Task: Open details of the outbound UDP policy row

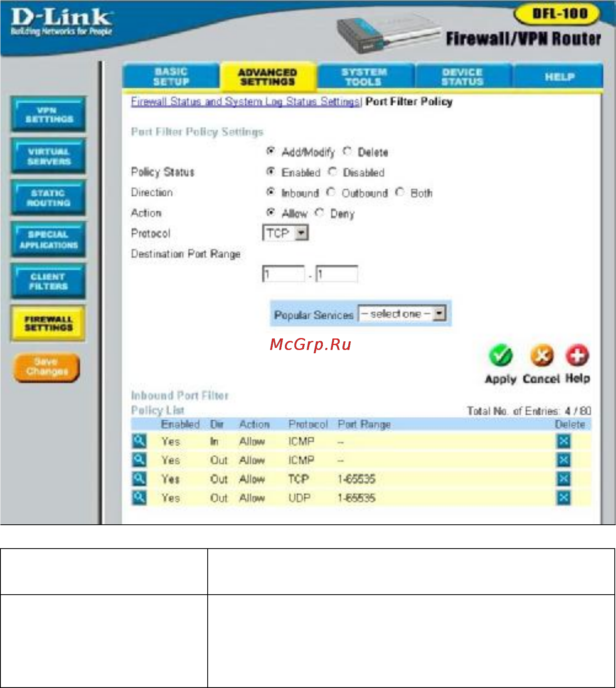Action: [x=139, y=497]
